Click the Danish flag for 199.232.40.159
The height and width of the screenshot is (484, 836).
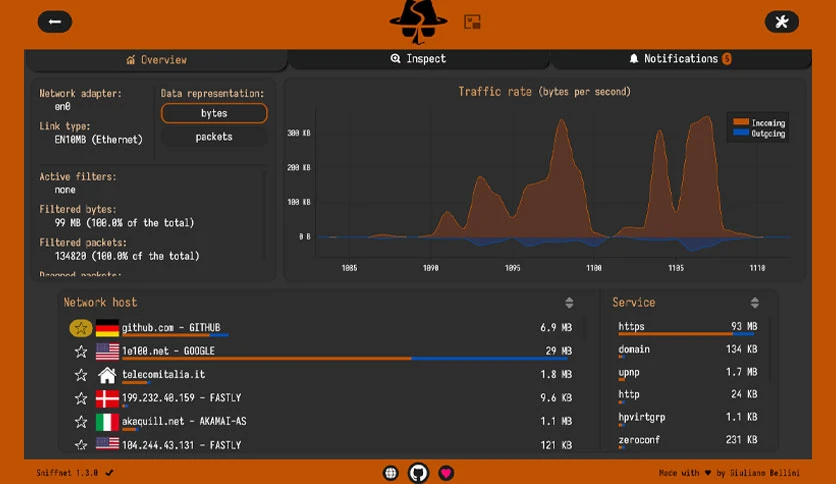pos(107,398)
